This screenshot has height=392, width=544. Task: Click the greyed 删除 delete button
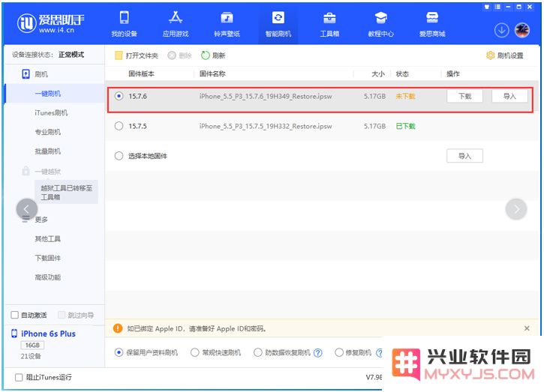coord(179,55)
